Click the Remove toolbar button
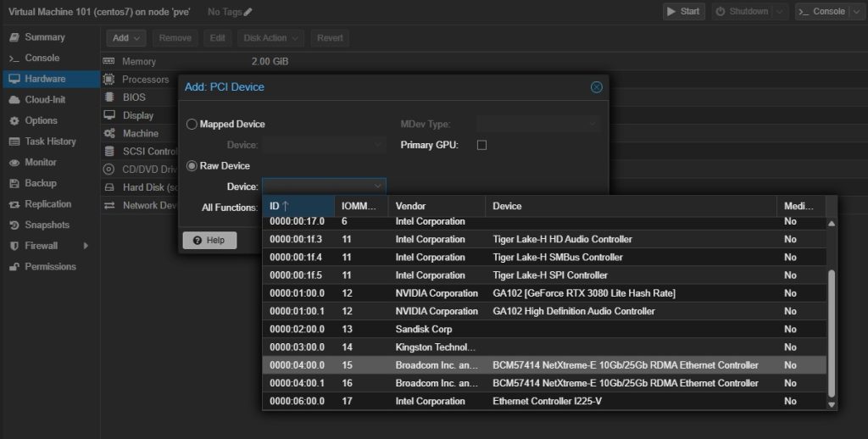Image resolution: width=868 pixels, height=439 pixels. (175, 37)
